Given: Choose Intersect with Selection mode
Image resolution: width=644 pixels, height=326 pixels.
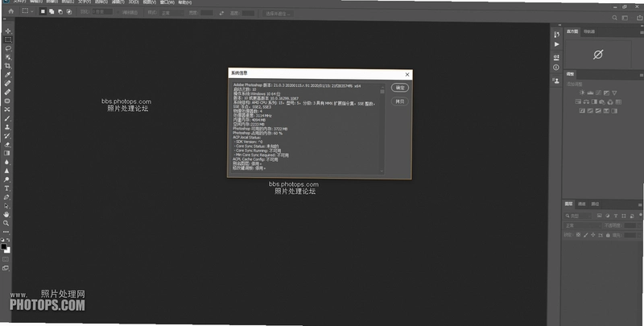Looking at the screenshot, I should 69,12.
